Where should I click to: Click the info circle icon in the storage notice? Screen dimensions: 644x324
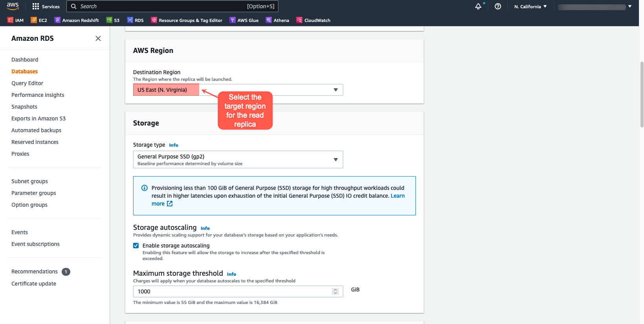[145, 188]
